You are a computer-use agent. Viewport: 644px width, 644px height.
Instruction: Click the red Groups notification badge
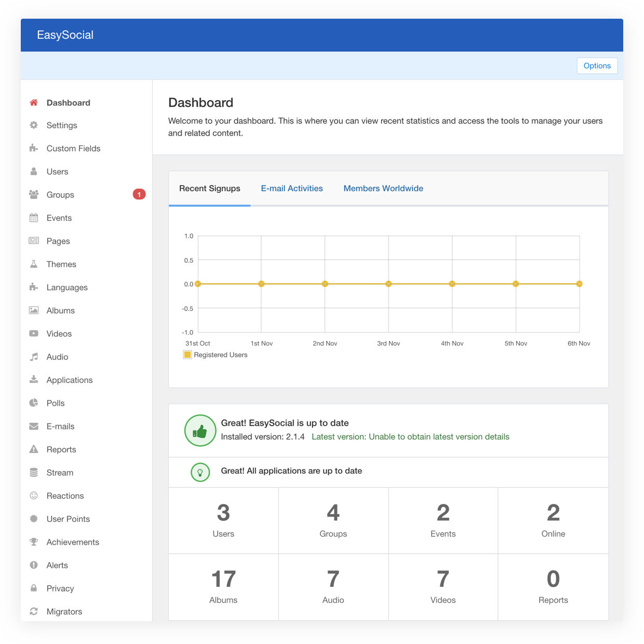tap(139, 194)
